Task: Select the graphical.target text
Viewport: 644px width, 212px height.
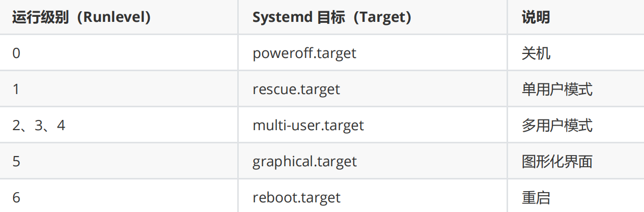Action: [305, 161]
